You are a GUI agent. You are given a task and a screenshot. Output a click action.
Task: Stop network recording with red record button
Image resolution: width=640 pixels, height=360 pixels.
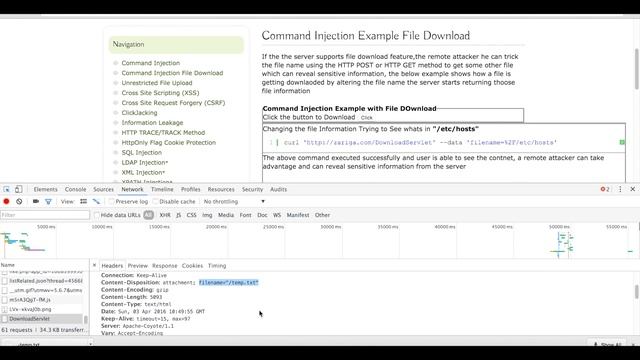tap(7, 202)
